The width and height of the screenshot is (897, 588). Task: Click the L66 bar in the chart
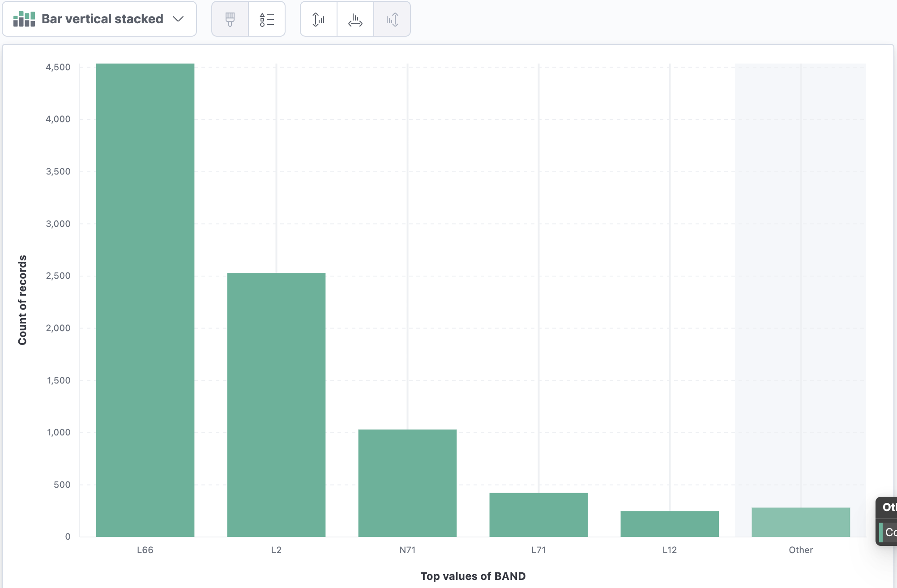tap(145, 300)
